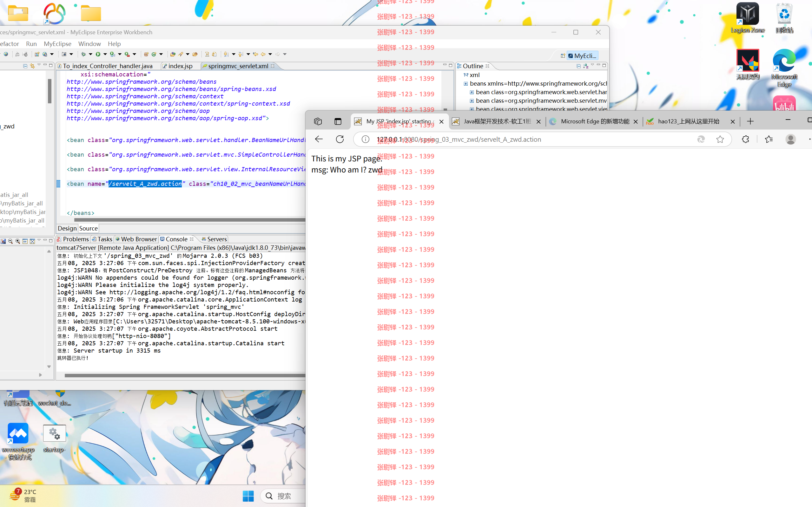This screenshot has width=812, height=507.
Task: Click the Edge address bar URL
Action: click(459, 139)
